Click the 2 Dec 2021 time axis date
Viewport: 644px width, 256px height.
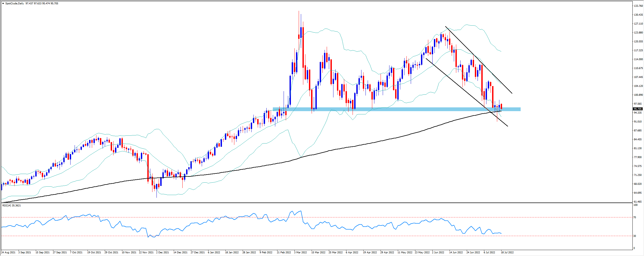(x=163, y=252)
